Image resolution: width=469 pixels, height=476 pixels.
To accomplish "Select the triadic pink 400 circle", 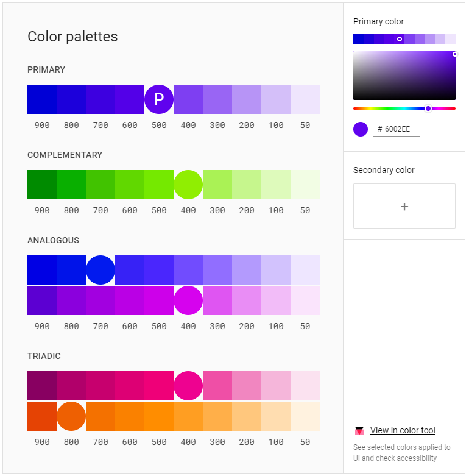I will [188, 386].
